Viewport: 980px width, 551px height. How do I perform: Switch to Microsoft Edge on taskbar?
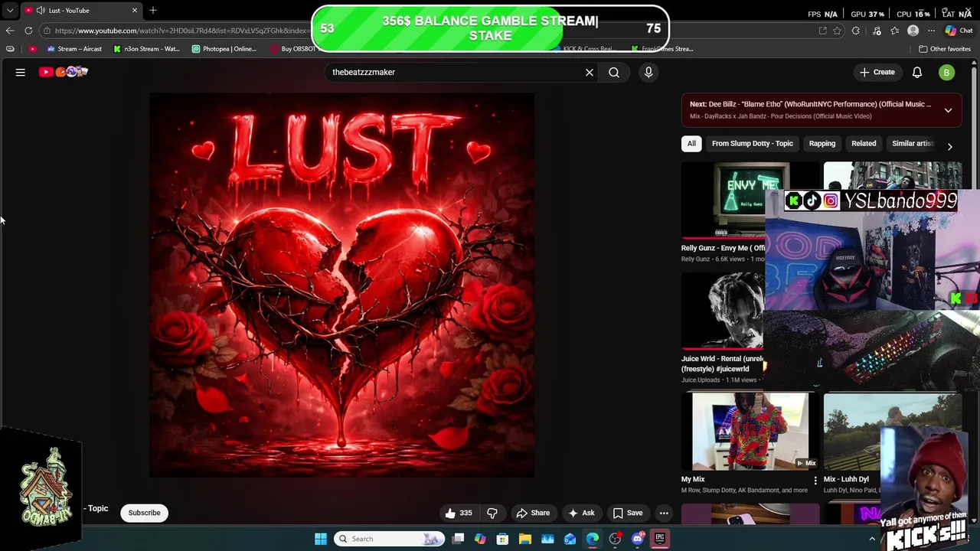[593, 539]
